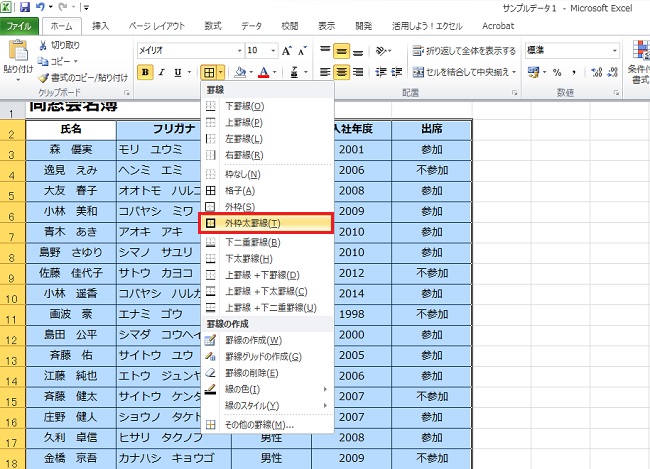The image size is (650, 469).
Task: Select center horizontal alignment icon
Action: pyautogui.click(x=342, y=72)
